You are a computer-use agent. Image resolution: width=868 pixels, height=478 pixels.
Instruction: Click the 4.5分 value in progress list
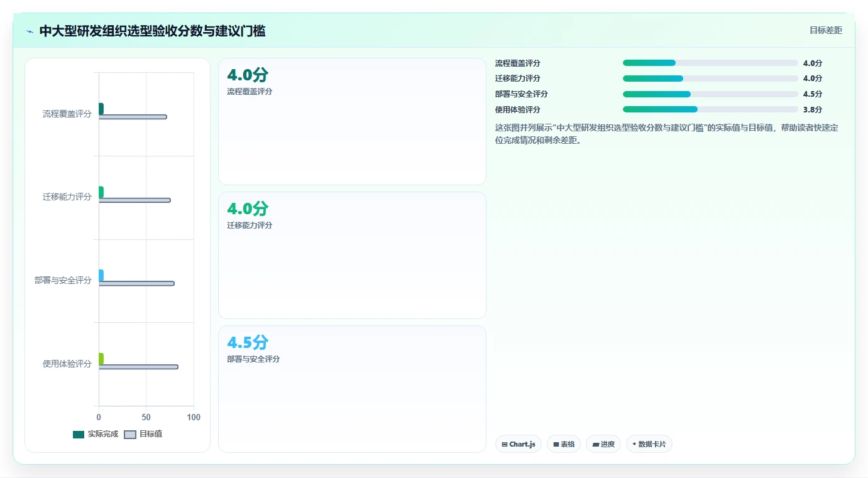pos(813,94)
